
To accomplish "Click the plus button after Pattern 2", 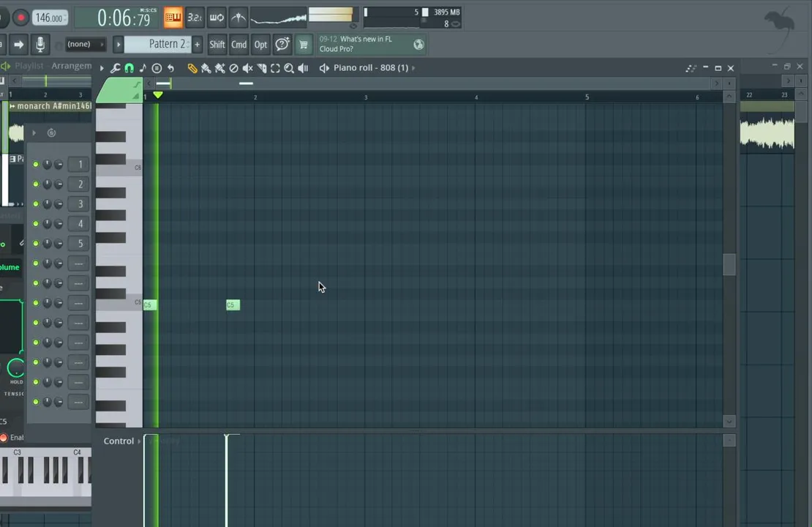I will (198, 45).
